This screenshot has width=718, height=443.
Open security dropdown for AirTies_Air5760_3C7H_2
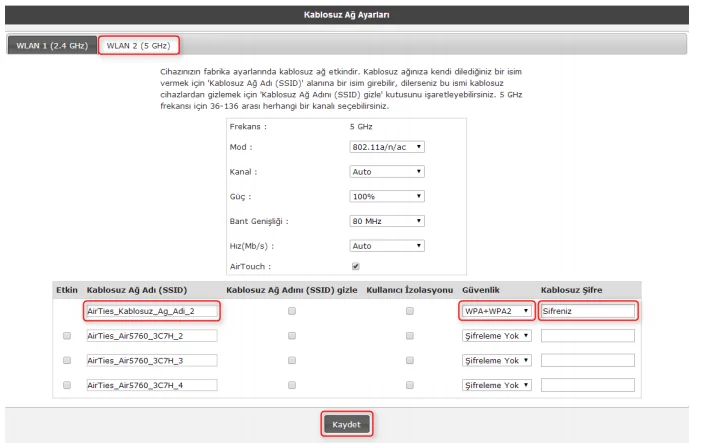point(492,337)
